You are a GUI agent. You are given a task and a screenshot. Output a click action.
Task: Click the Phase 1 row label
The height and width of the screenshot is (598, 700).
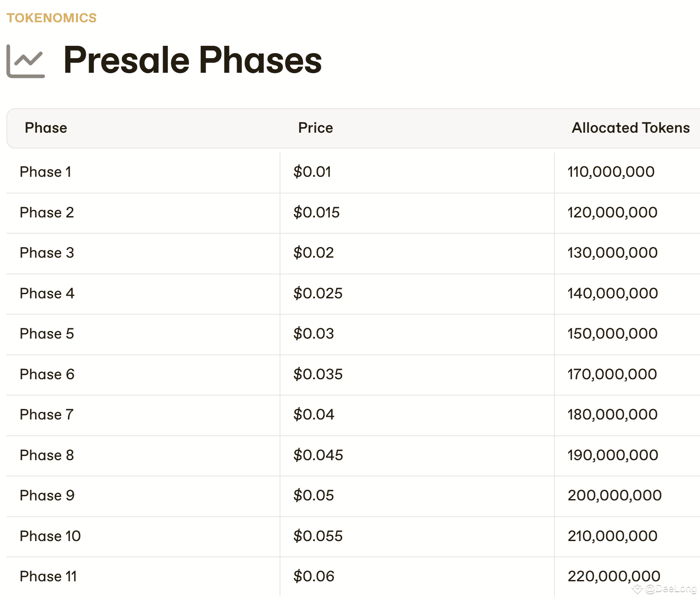click(45, 172)
